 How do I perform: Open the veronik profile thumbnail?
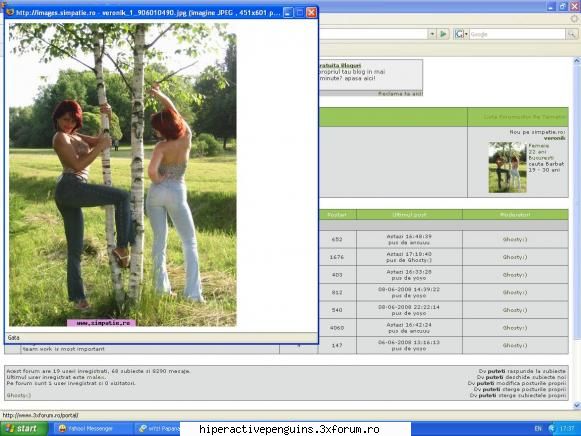[507, 167]
